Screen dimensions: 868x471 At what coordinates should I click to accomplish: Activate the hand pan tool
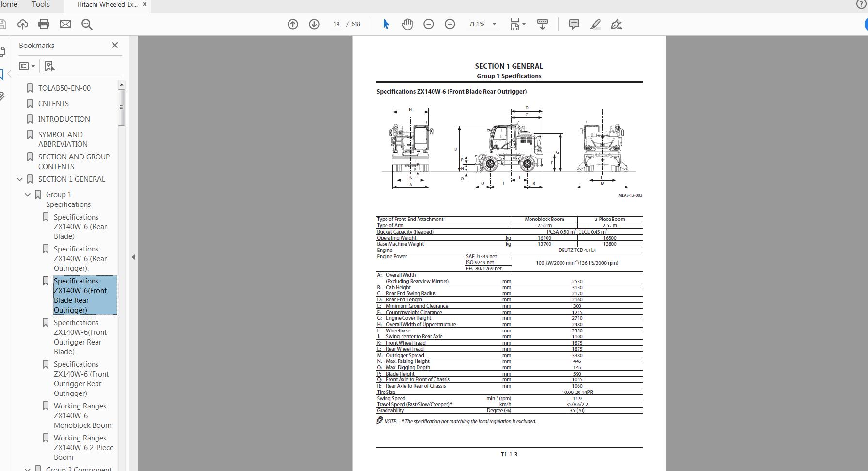(407, 24)
